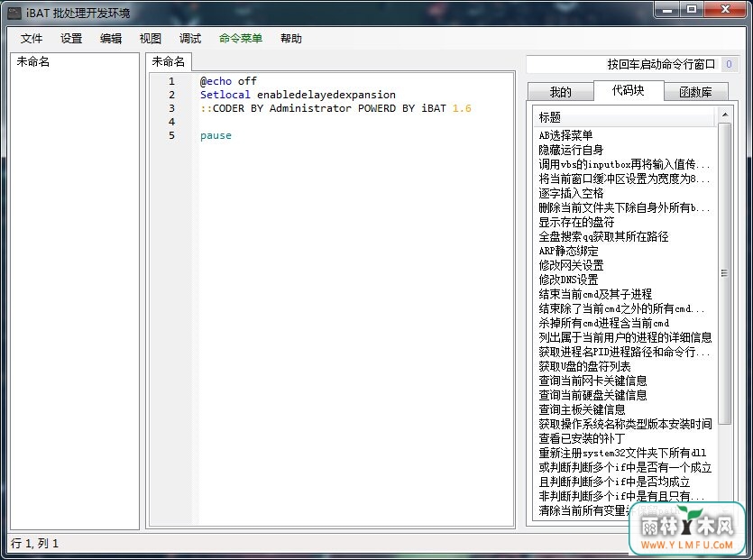Click code line 2 'Setlocal enabledelayedexpansion'
Screen dimensions: 753x560
click(x=298, y=95)
